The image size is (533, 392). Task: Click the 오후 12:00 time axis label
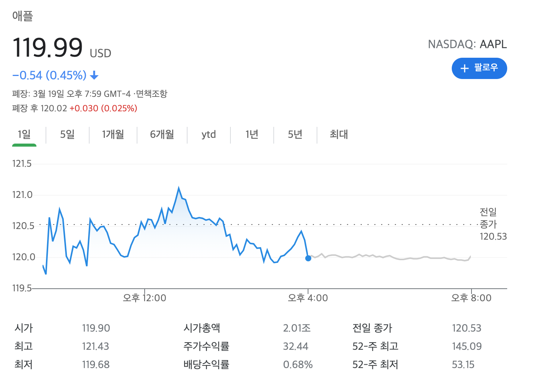click(x=145, y=298)
